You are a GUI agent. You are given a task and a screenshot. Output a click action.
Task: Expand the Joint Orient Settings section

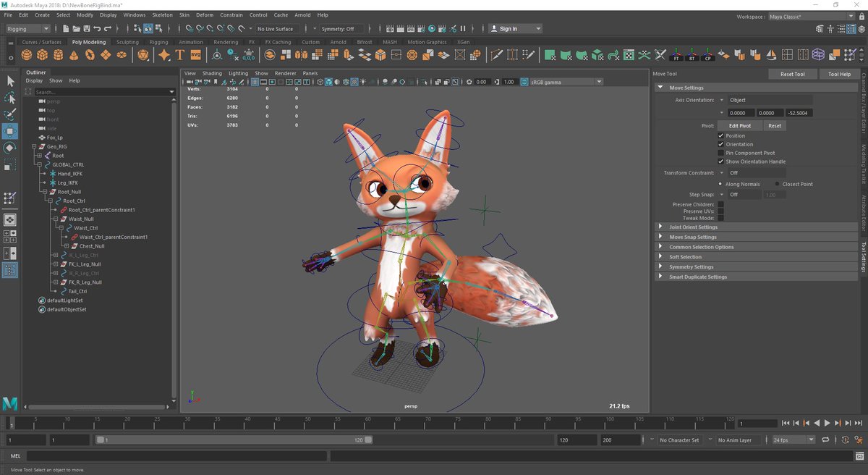[660, 227]
